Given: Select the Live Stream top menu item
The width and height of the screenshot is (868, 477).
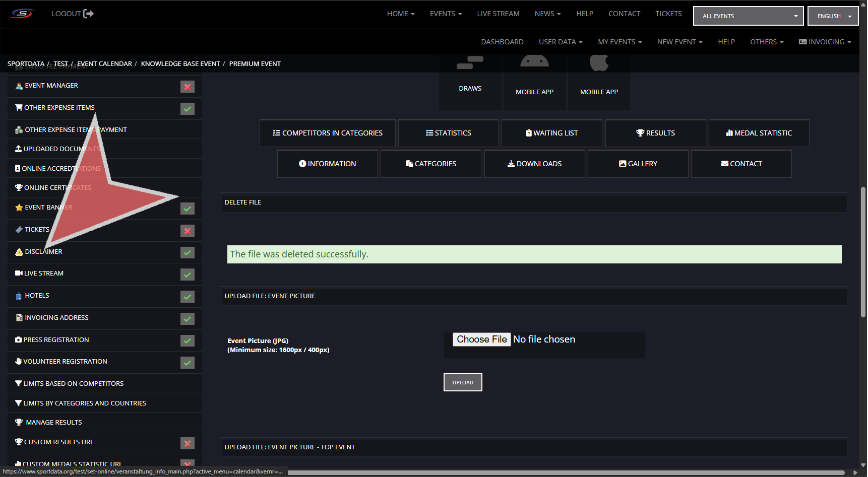Looking at the screenshot, I should point(498,14).
